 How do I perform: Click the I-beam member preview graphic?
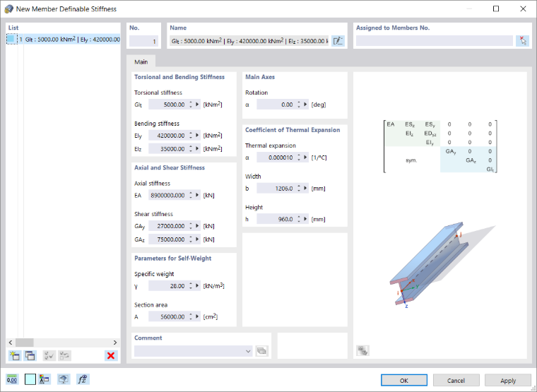tap(442, 263)
